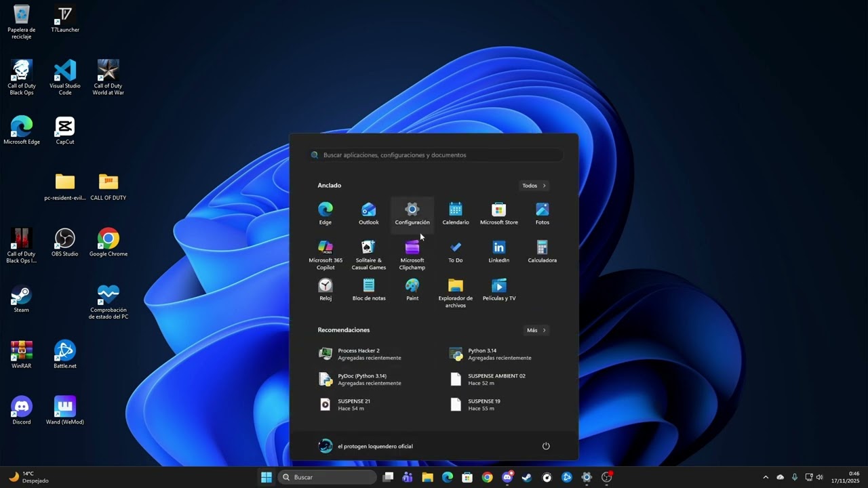Open Bloc de notas

coord(369,289)
